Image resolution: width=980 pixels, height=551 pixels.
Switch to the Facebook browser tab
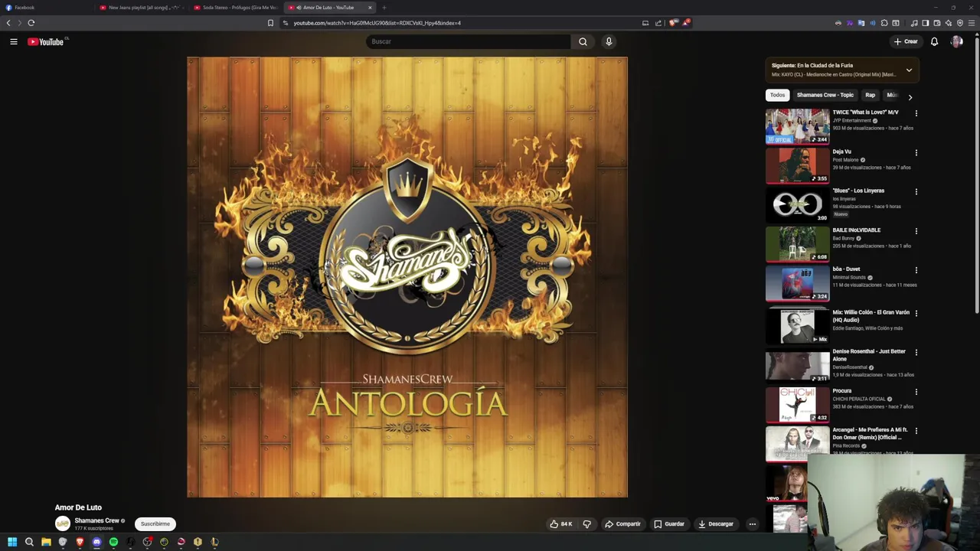[x=46, y=8]
